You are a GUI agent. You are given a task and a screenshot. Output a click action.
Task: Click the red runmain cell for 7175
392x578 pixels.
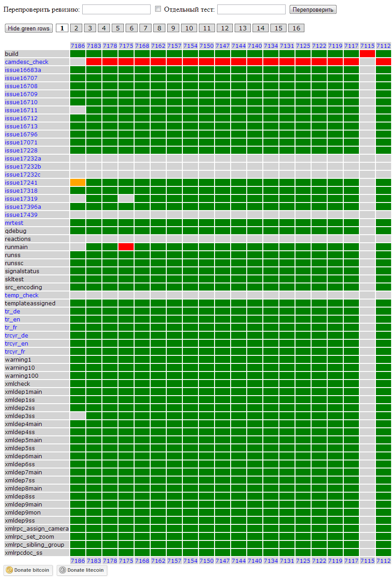pyautogui.click(x=126, y=247)
